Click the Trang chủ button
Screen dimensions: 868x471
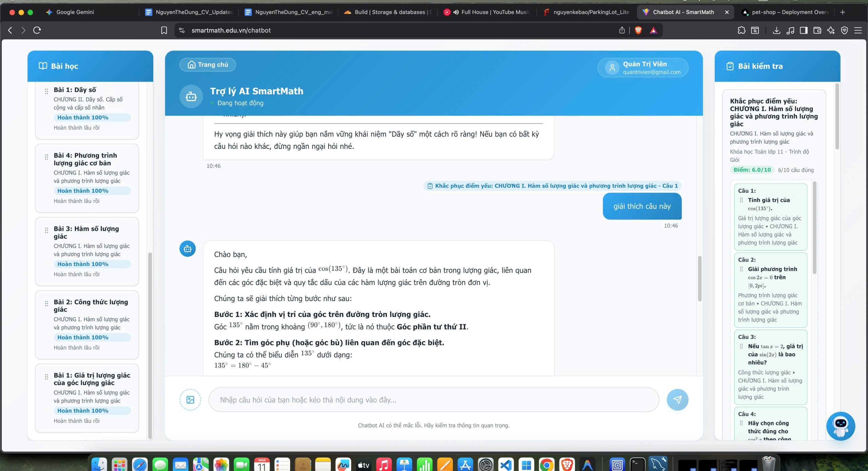(208, 64)
